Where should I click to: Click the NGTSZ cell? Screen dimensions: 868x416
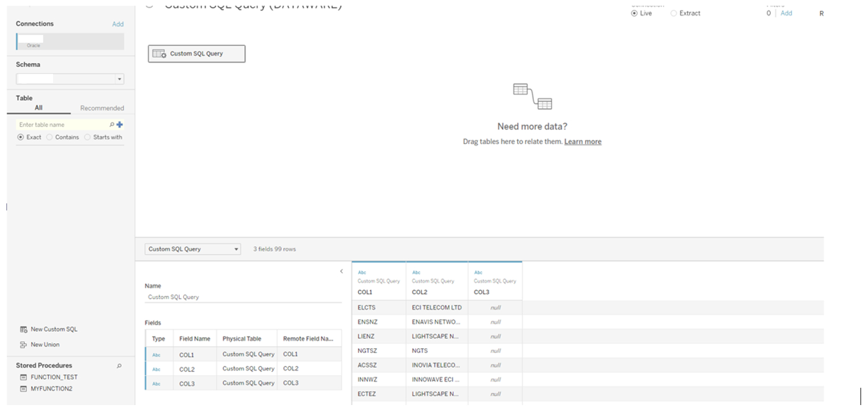pyautogui.click(x=379, y=351)
